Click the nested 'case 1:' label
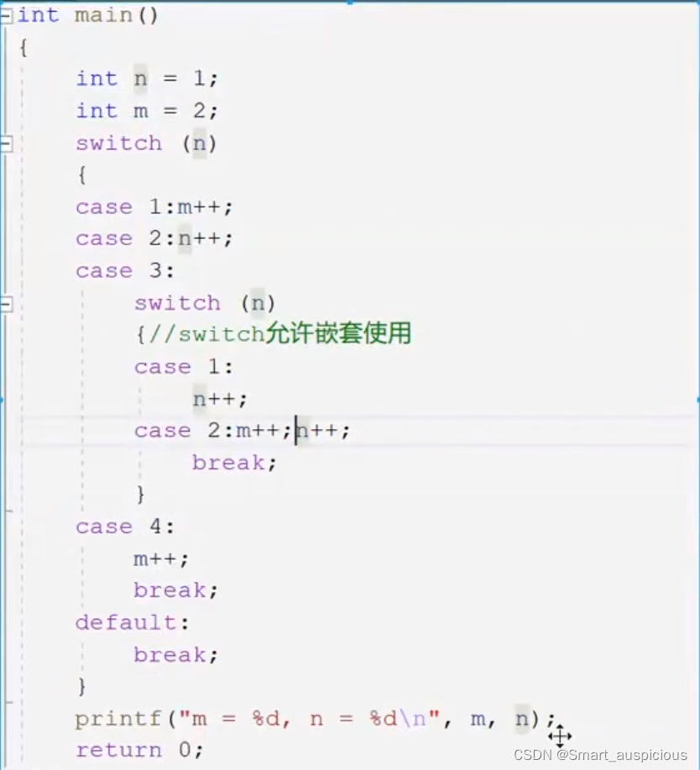This screenshot has width=700, height=770. (184, 367)
